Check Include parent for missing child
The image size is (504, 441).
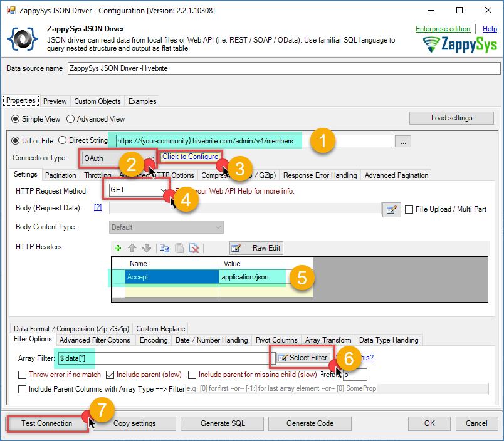point(192,375)
